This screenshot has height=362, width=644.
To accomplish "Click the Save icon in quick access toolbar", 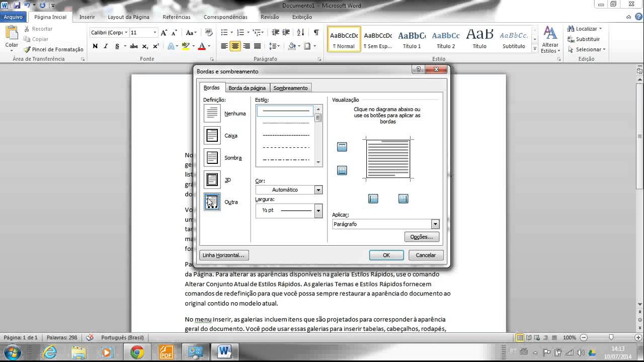I will coord(17,5).
